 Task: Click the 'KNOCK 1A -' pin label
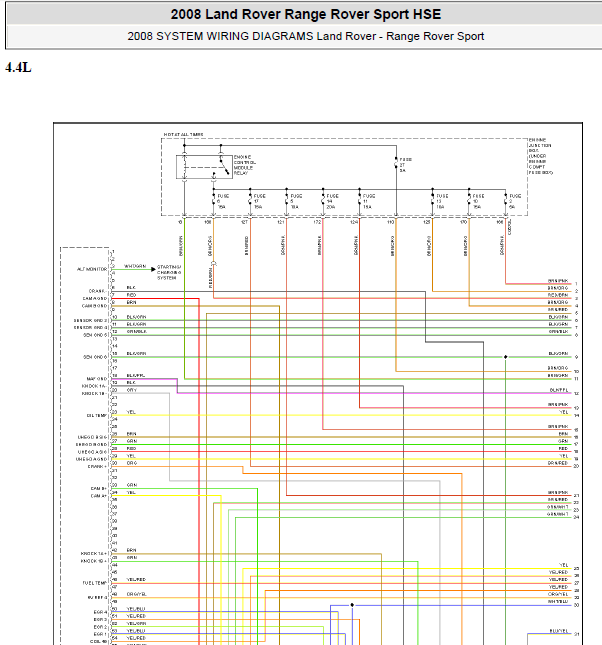coord(94,386)
